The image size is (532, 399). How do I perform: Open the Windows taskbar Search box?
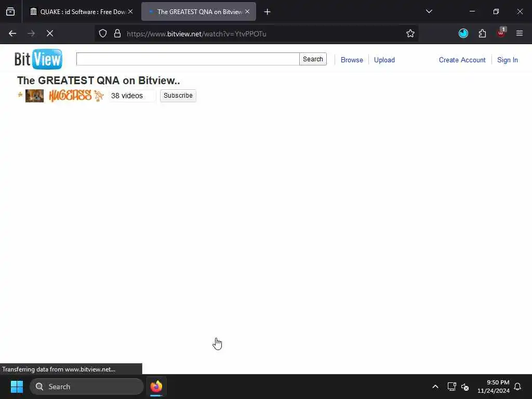(87, 387)
